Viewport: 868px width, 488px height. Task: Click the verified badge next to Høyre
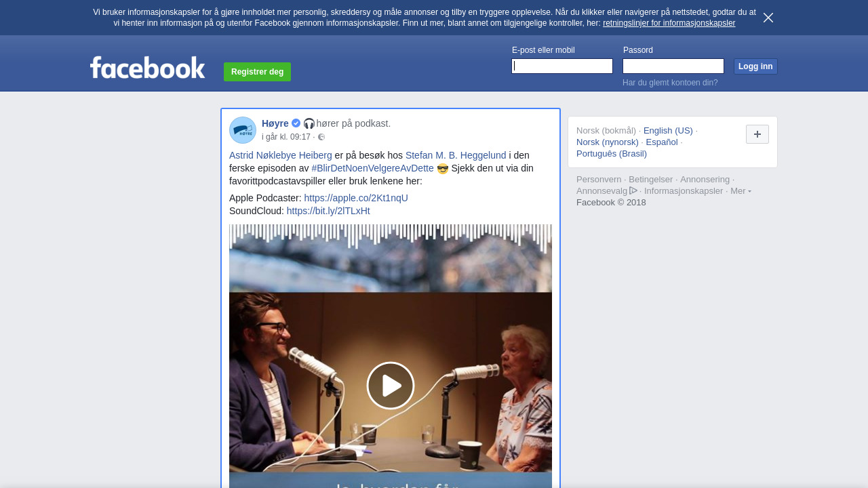click(296, 123)
